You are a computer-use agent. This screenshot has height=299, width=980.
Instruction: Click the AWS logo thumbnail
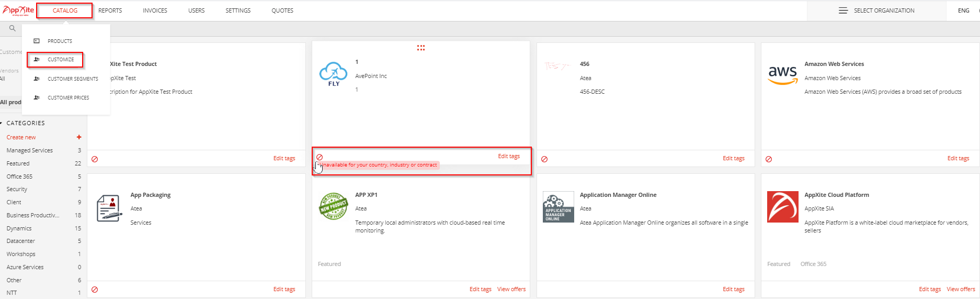coord(783,75)
